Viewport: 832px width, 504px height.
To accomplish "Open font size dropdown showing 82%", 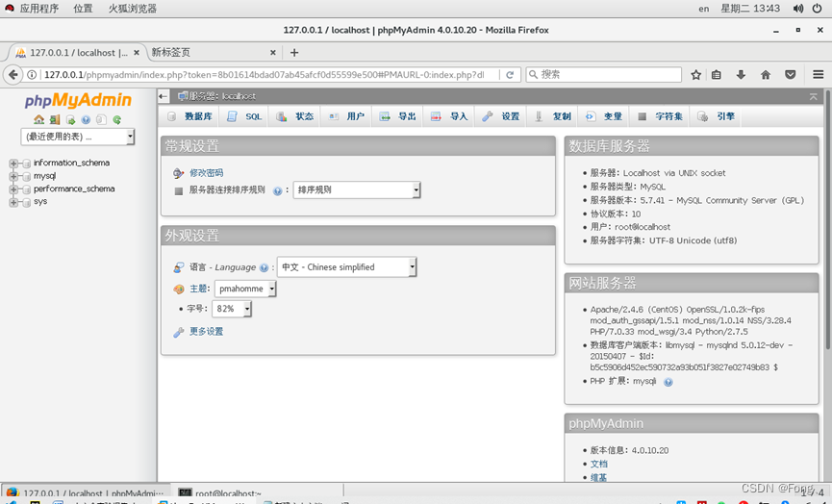I will point(232,309).
